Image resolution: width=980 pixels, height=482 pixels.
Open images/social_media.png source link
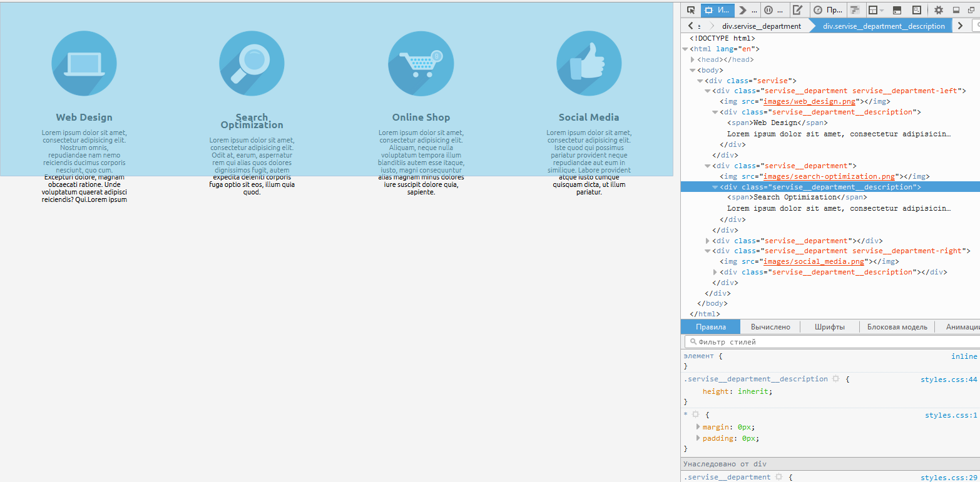coord(814,261)
